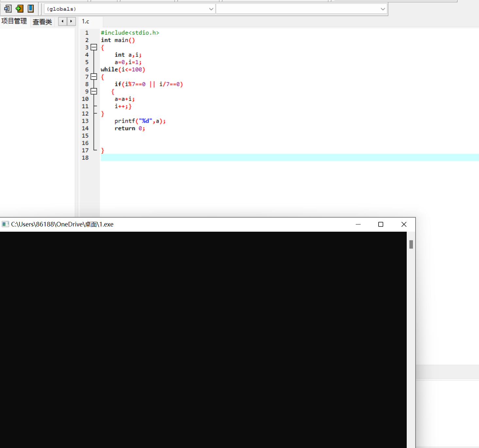The height and width of the screenshot is (448, 479).
Task: Click the #include<stdio.h> line
Action: (130, 33)
